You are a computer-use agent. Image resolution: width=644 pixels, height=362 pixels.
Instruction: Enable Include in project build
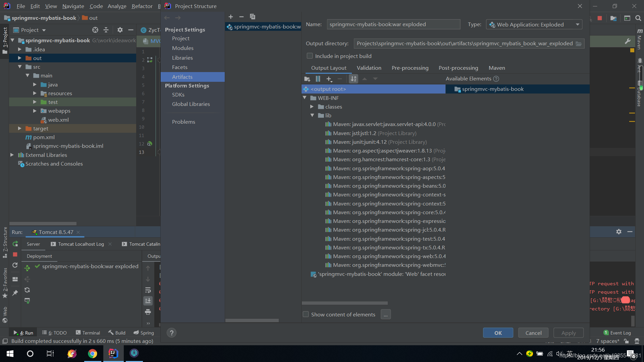click(310, 56)
